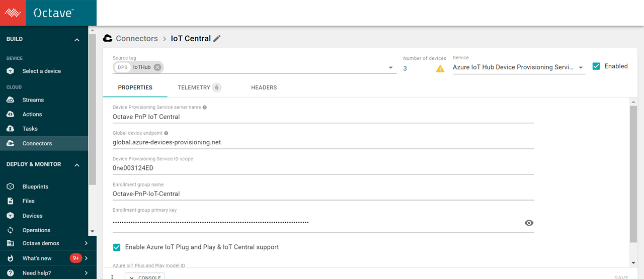644x279 pixels.
Task: Expand the What's new arrow
Action: [86, 258]
